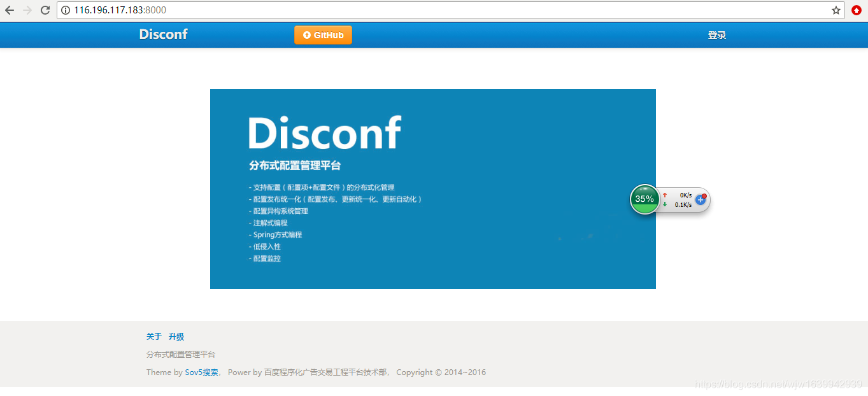868x396 pixels.
Task: Click the large Disconf banner title
Action: pos(325,133)
